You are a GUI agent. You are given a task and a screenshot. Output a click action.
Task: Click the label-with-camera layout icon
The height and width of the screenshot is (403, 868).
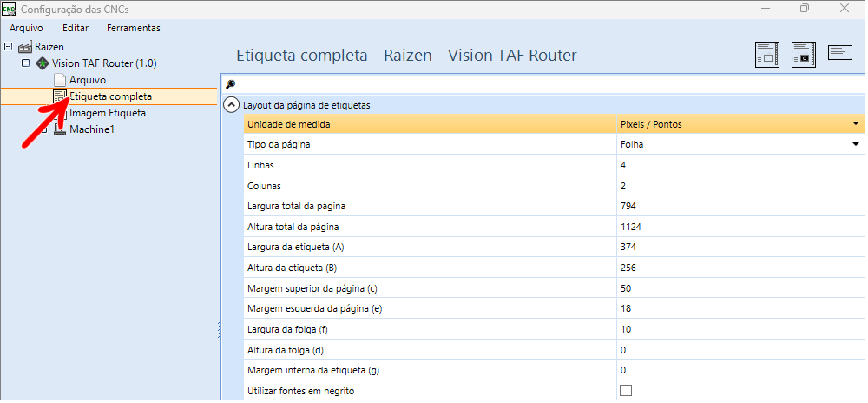click(804, 55)
